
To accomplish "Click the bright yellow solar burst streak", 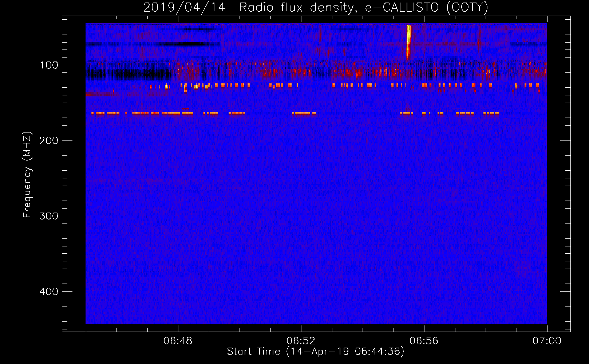I will coord(408,42).
